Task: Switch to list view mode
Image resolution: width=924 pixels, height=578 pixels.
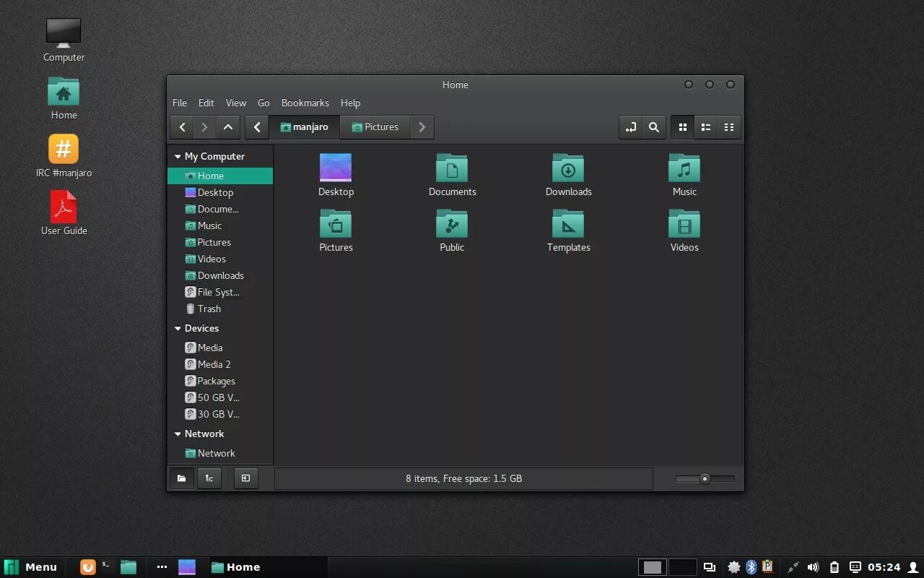Action: coord(705,126)
